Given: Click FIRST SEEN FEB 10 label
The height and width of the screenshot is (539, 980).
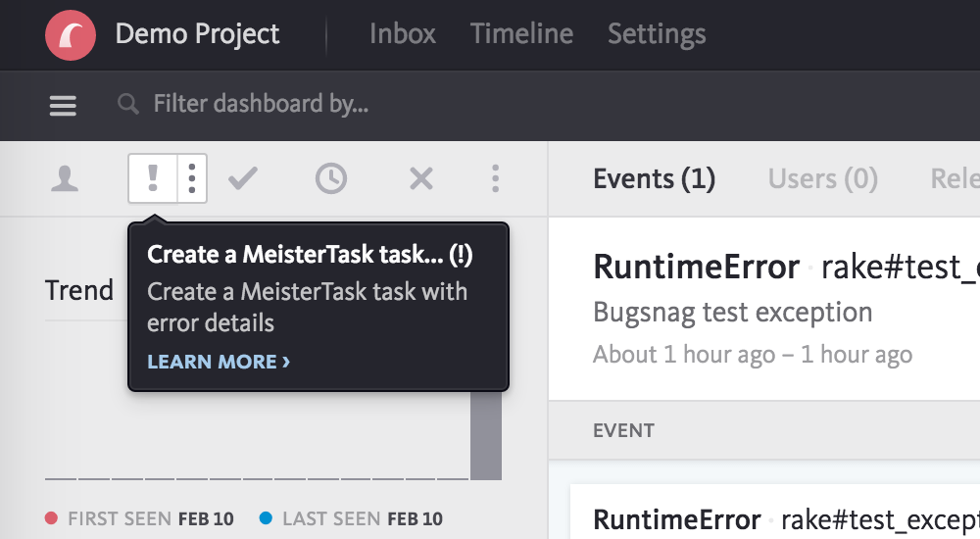Looking at the screenshot, I should click(151, 519).
